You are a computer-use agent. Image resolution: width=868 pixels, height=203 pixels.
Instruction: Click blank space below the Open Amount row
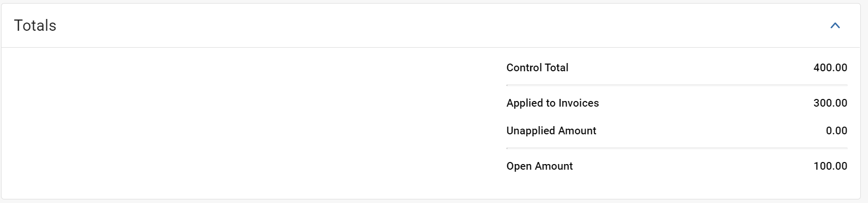pos(677,186)
